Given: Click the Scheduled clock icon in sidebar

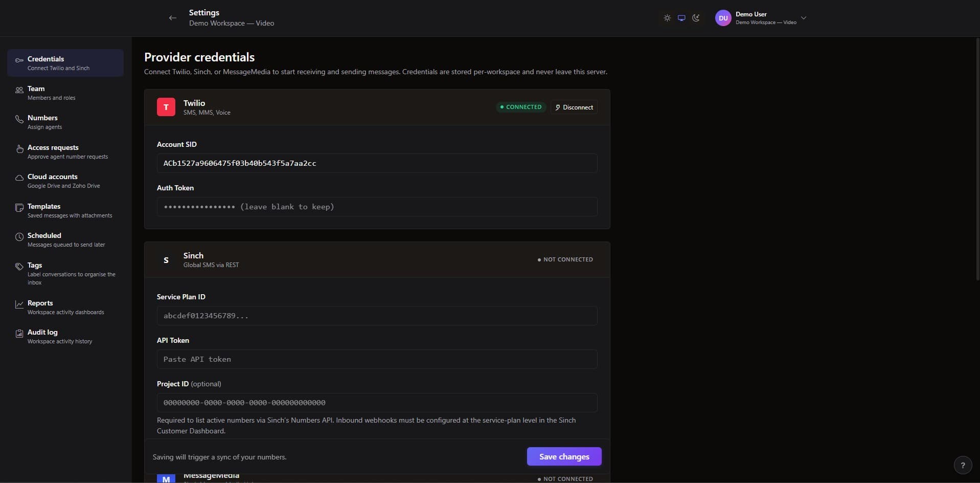Looking at the screenshot, I should click(x=19, y=237).
